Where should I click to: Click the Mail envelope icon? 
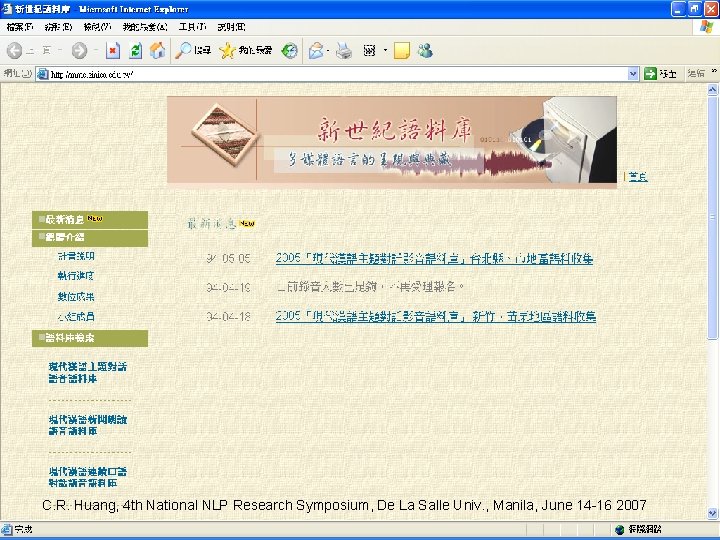pos(316,51)
